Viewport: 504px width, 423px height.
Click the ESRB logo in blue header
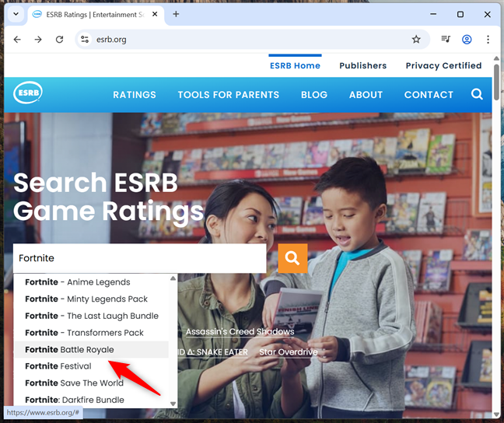coord(28,93)
